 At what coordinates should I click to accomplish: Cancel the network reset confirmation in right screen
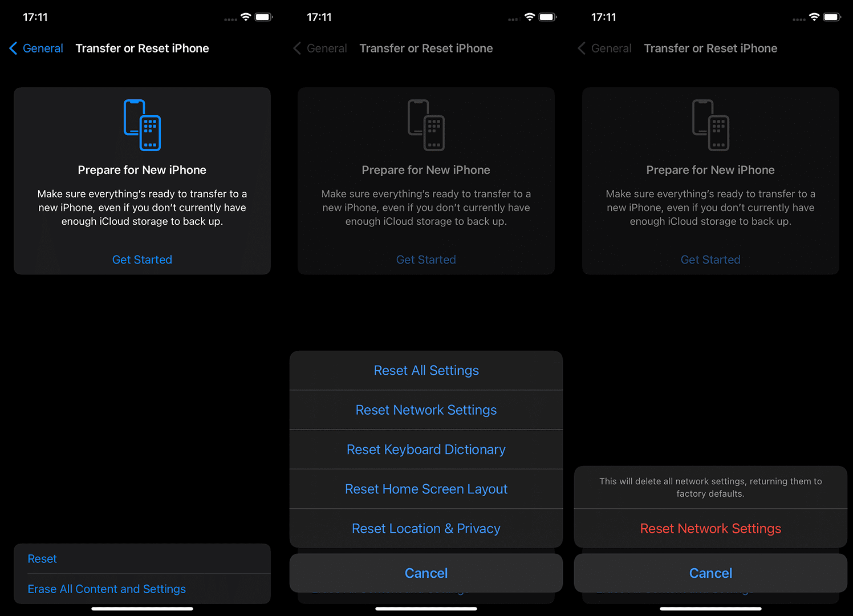point(710,573)
